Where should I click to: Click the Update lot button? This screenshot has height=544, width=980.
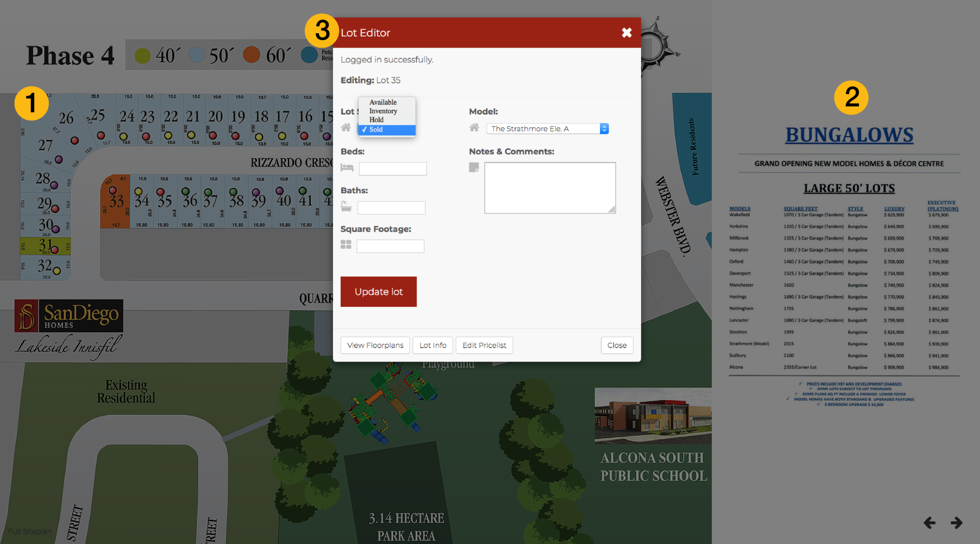378,292
